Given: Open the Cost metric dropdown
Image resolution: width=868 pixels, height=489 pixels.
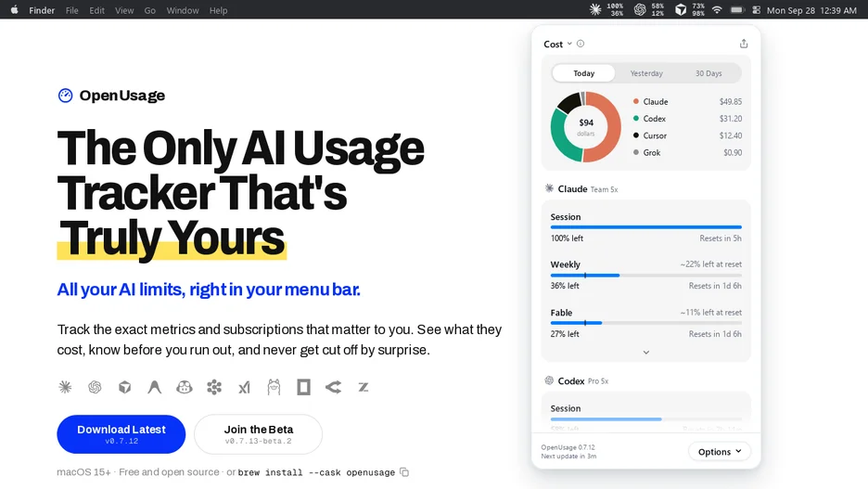Looking at the screenshot, I should 557,45.
